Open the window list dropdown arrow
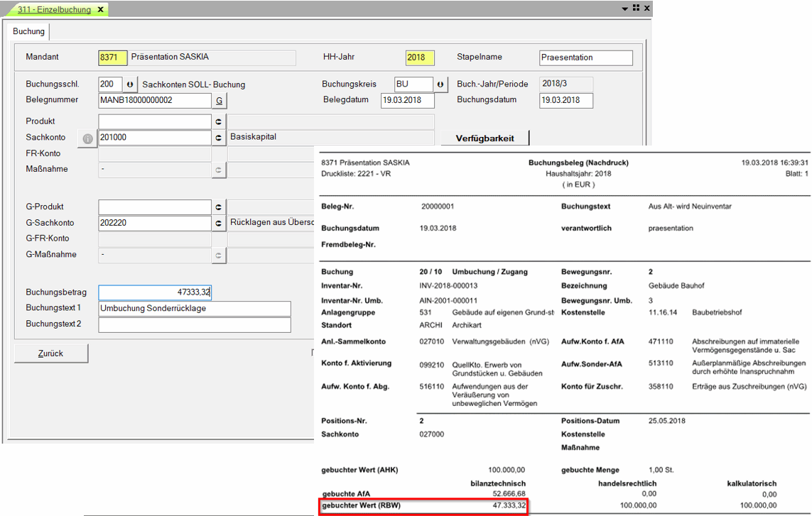 pyautogui.click(x=624, y=9)
